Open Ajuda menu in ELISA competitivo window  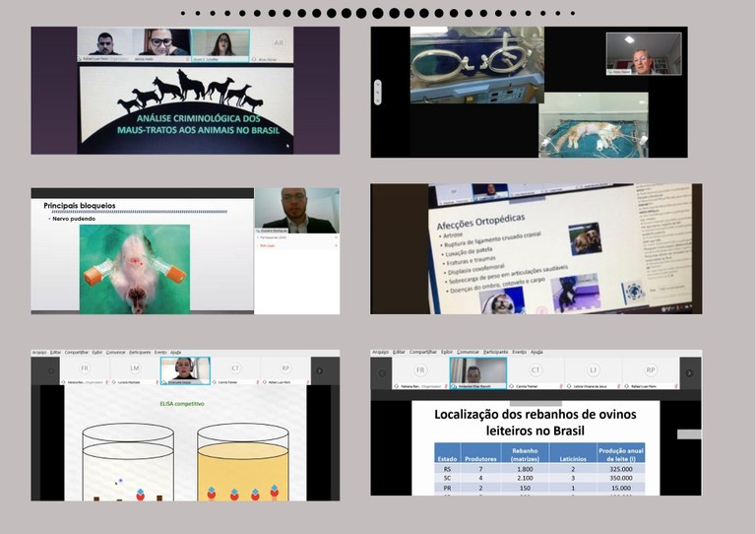[x=175, y=352]
